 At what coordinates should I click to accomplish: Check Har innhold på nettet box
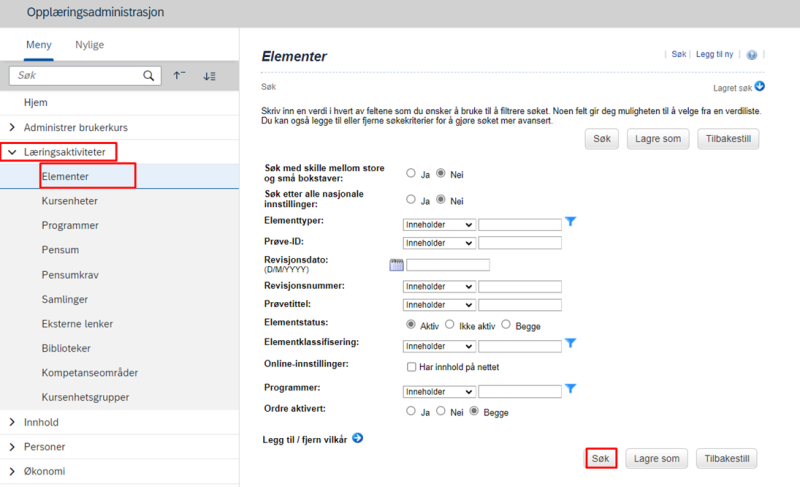pyautogui.click(x=411, y=367)
